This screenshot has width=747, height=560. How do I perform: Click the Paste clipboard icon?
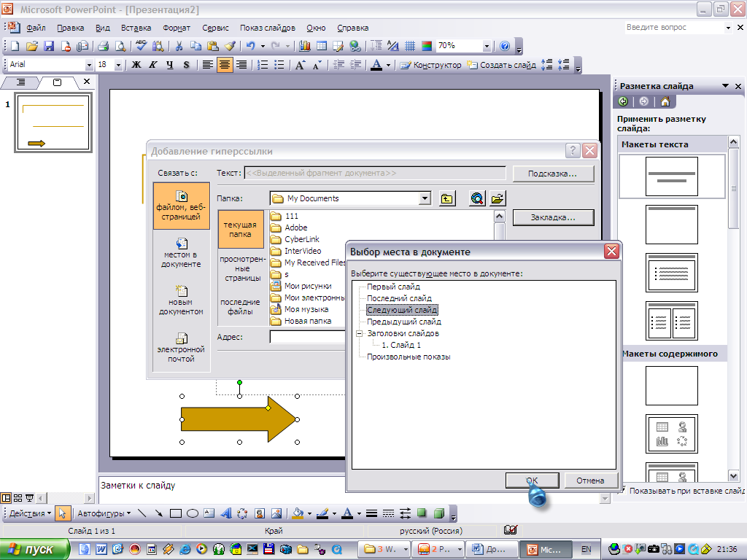pos(213,46)
